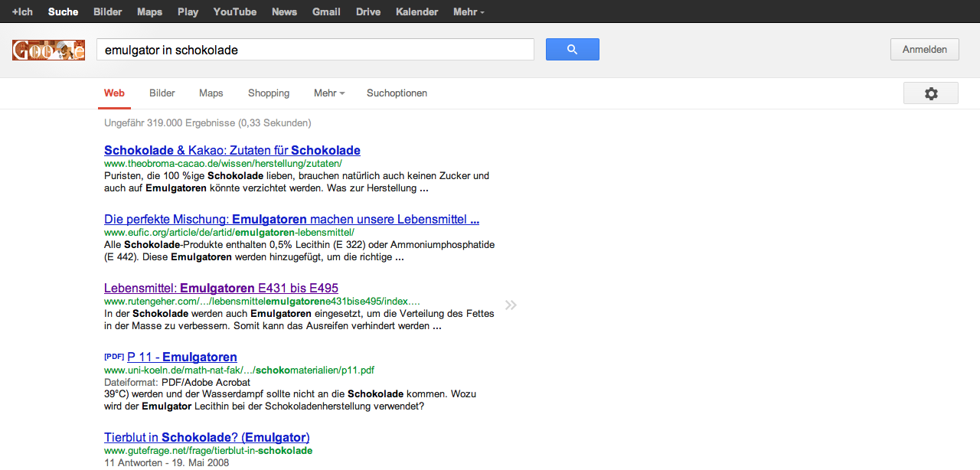Screen dimensions: 980x470
Task: Click the search field containing emulgator in schokolade
Action: tap(314, 50)
